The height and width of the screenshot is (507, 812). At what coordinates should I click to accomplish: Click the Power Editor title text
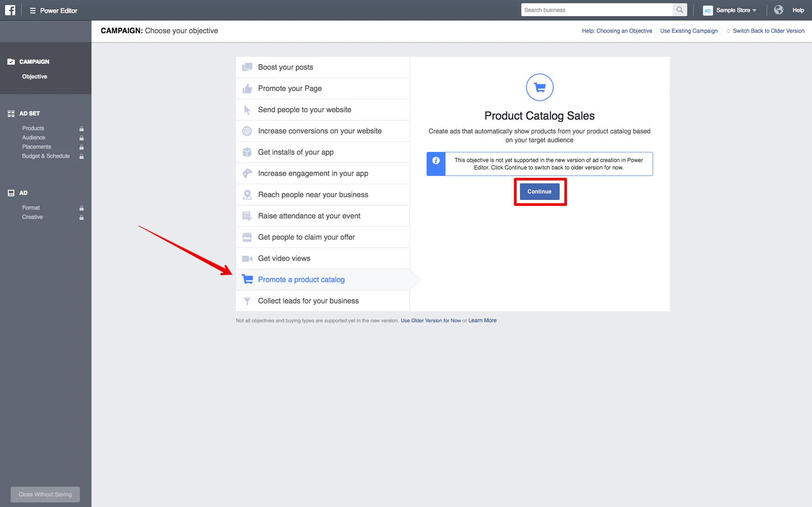coord(59,11)
